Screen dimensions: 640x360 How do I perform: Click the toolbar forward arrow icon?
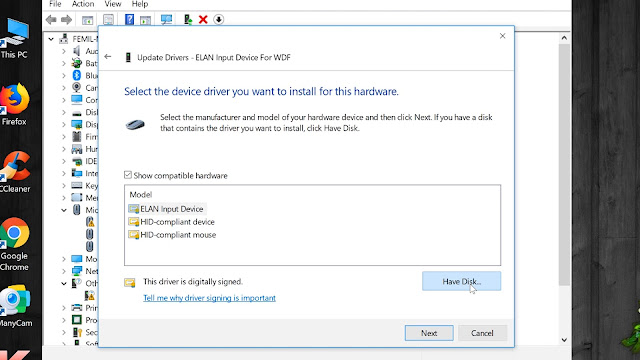(x=66, y=19)
